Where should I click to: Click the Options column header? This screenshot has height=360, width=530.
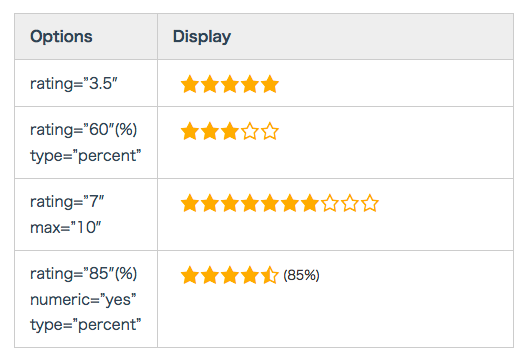(61, 37)
